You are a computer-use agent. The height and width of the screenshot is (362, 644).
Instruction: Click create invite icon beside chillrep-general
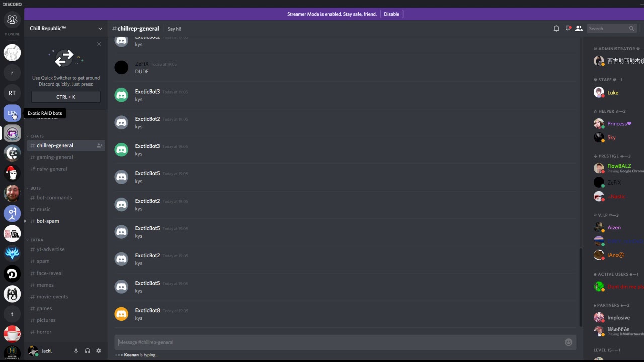coord(99,146)
